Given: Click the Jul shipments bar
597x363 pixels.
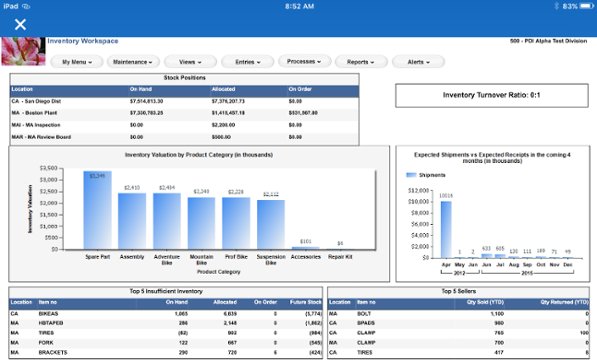Looking at the screenshot, I should point(500,256).
